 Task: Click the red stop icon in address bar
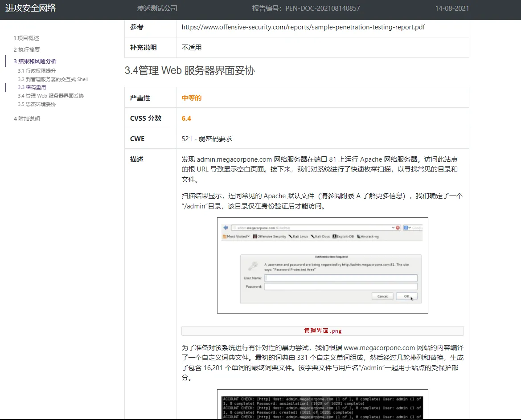pos(398,228)
